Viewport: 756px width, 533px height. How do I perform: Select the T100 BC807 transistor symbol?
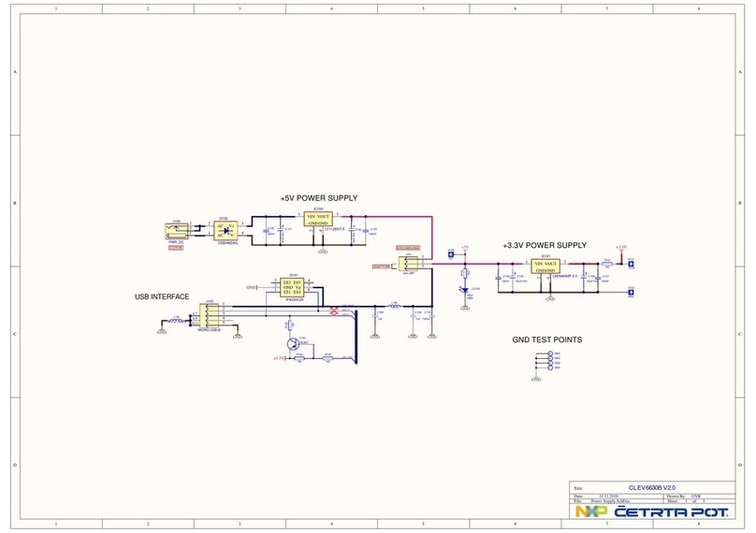293,344
